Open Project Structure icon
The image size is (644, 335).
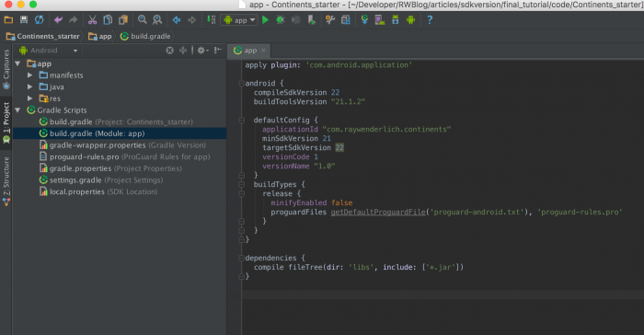click(x=345, y=19)
